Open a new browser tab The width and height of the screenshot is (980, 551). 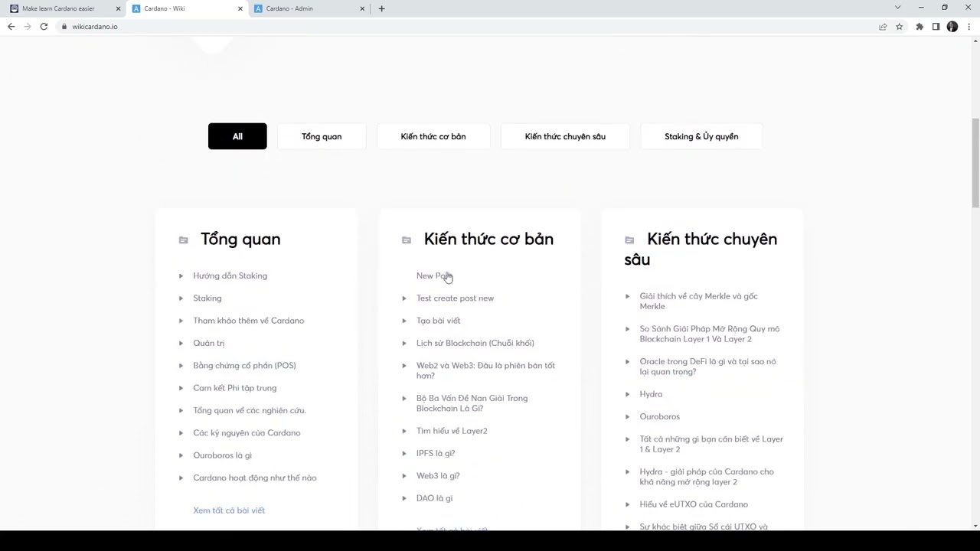click(381, 8)
